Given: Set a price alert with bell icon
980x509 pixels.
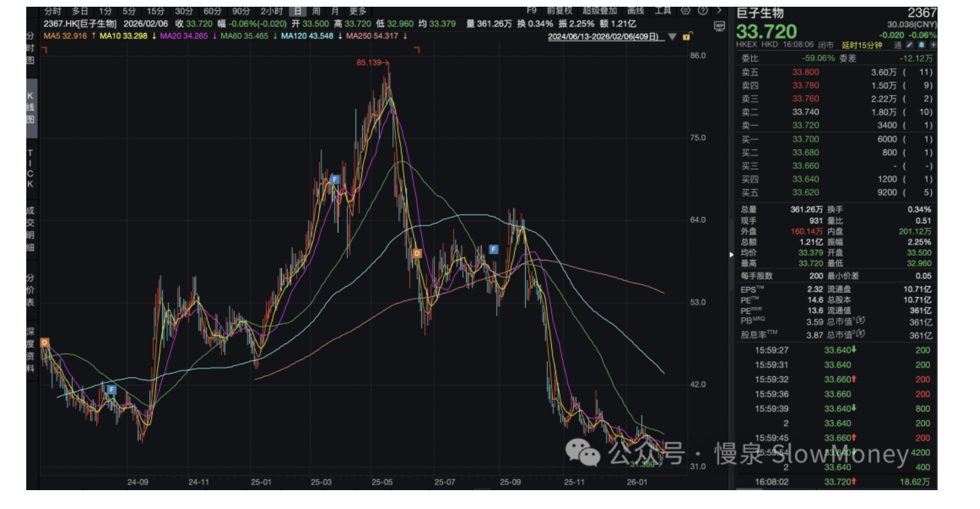Looking at the screenshot, I should click(921, 45).
